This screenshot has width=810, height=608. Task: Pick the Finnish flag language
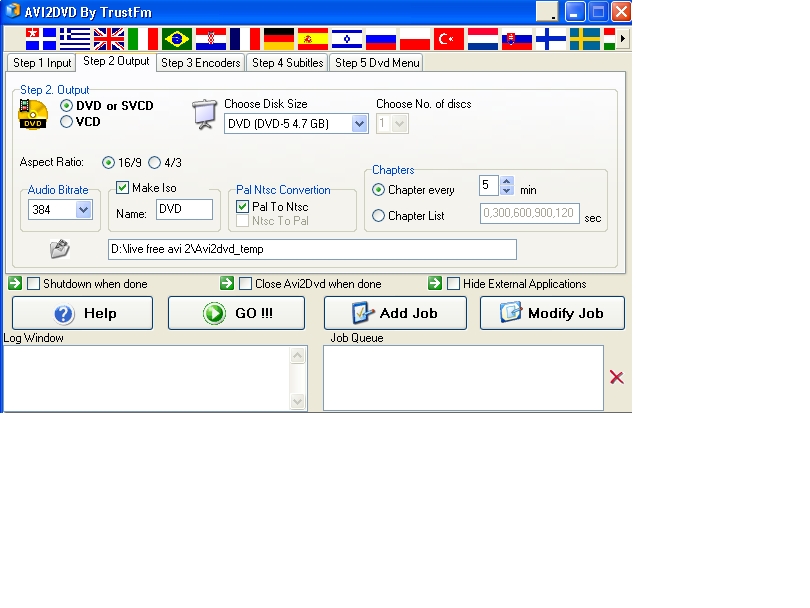coord(551,39)
